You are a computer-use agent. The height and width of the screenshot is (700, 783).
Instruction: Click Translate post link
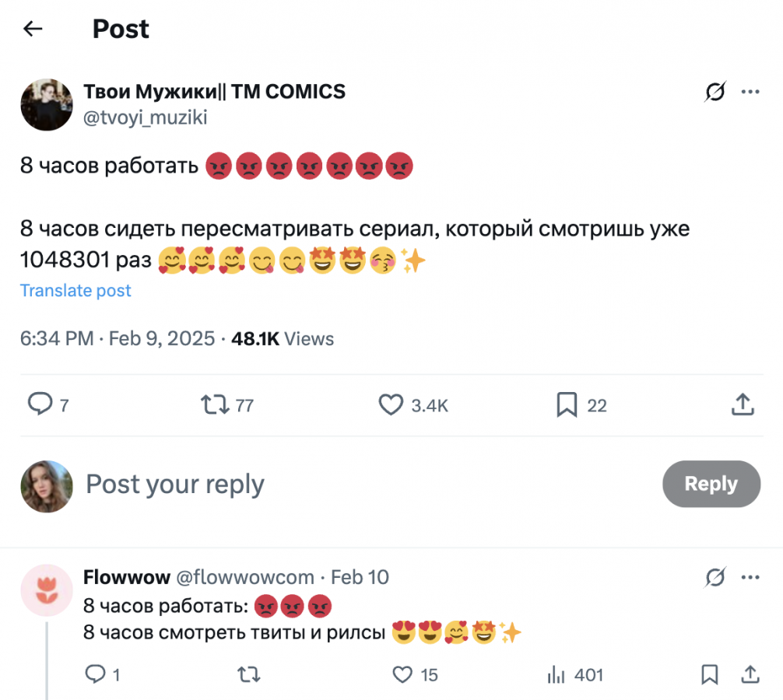[x=75, y=291]
